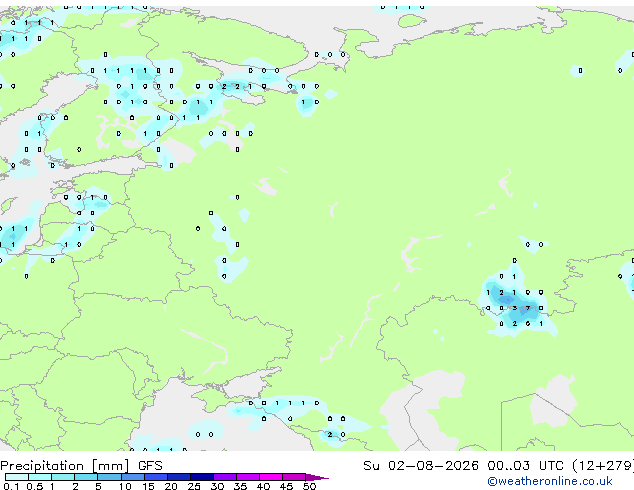Click the '10' legend scale label

click(x=125, y=486)
